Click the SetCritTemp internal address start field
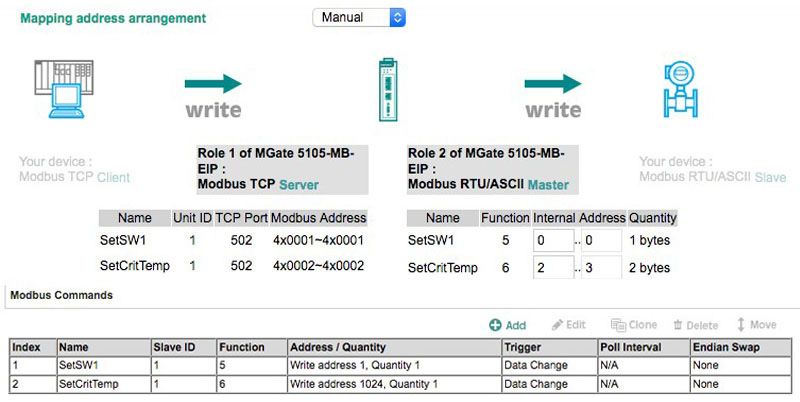800x402 pixels. (554, 267)
